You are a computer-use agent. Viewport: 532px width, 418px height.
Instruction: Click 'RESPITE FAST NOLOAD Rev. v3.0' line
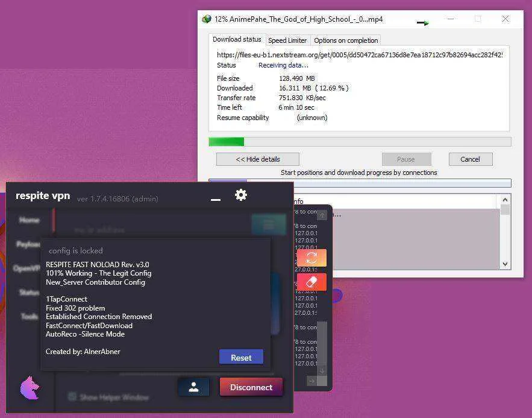click(98, 265)
